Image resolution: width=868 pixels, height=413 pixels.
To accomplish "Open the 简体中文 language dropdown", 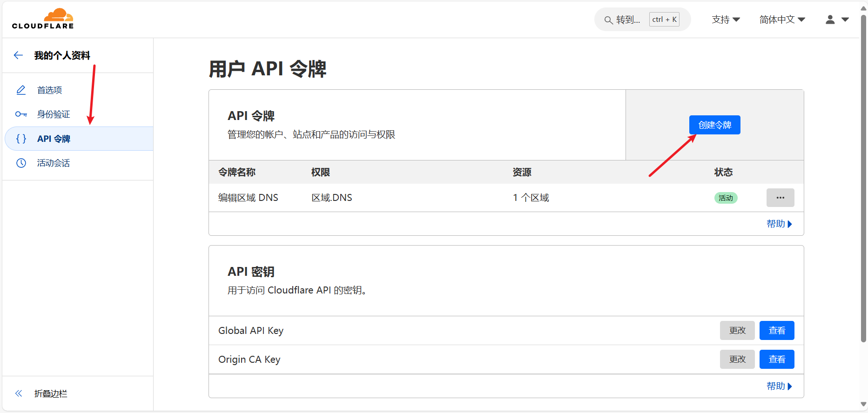I will (x=782, y=20).
